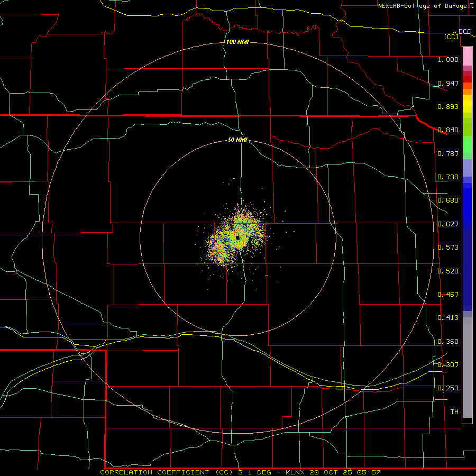This screenshot has width=476, height=476.
Task: Select the 0.840 scale value
Action: pyautogui.click(x=448, y=130)
